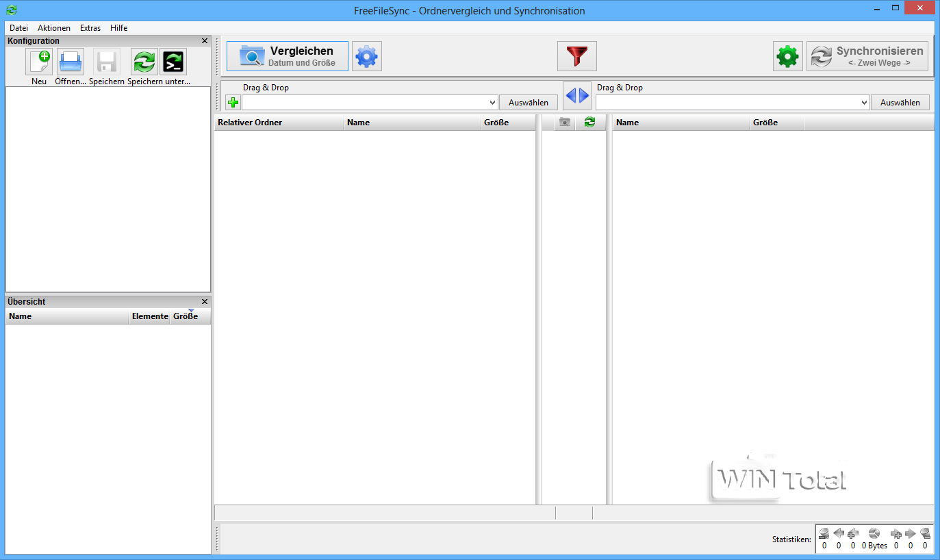Click Drag & Drop label above left folder field

(x=266, y=88)
